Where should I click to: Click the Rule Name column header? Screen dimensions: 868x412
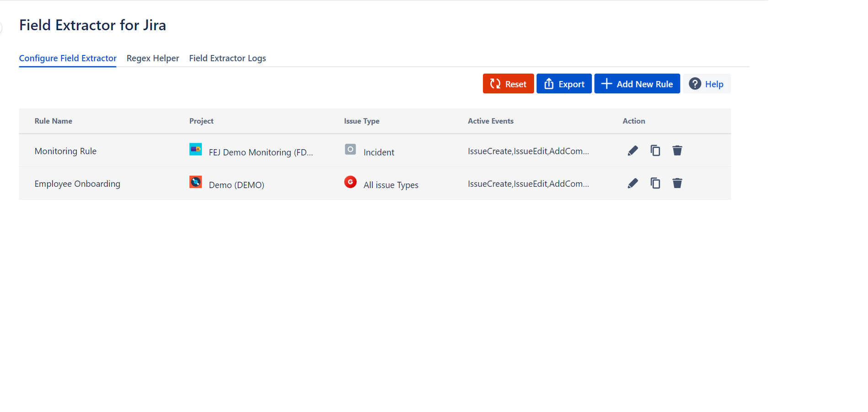click(53, 121)
